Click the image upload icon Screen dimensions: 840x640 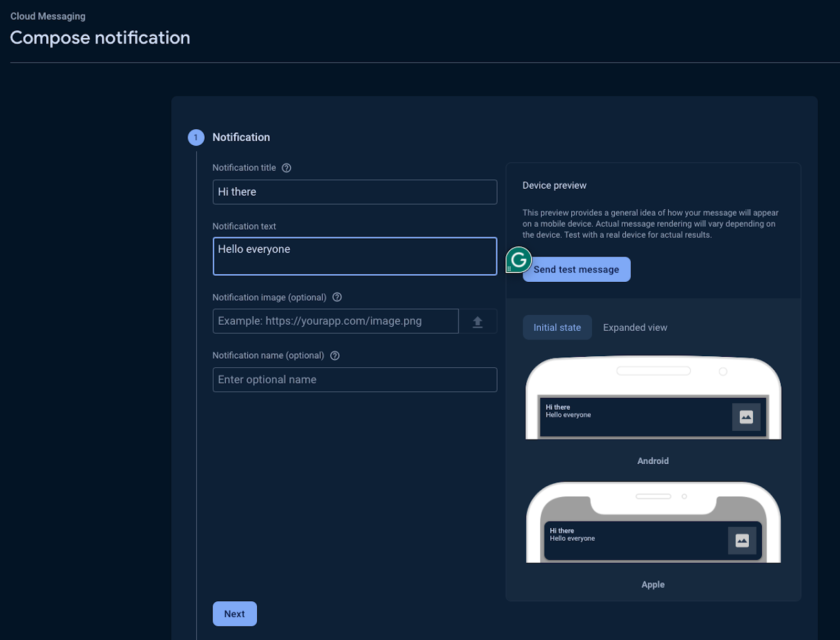[478, 321]
